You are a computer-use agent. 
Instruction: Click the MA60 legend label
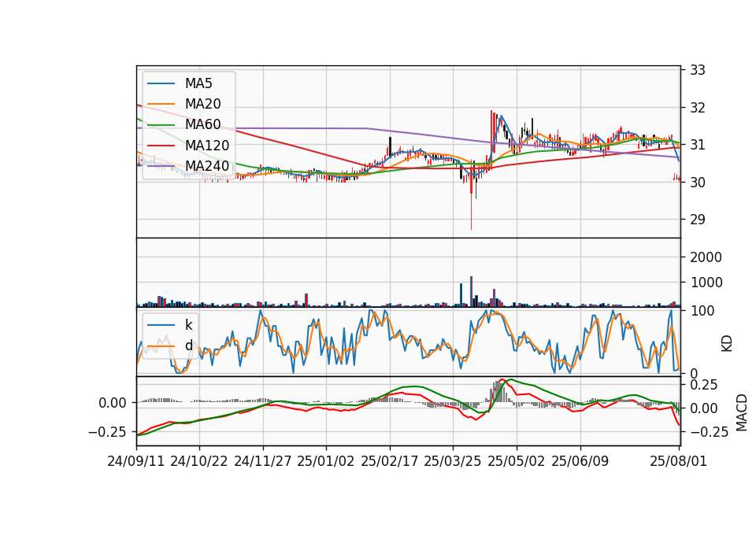tap(202, 124)
